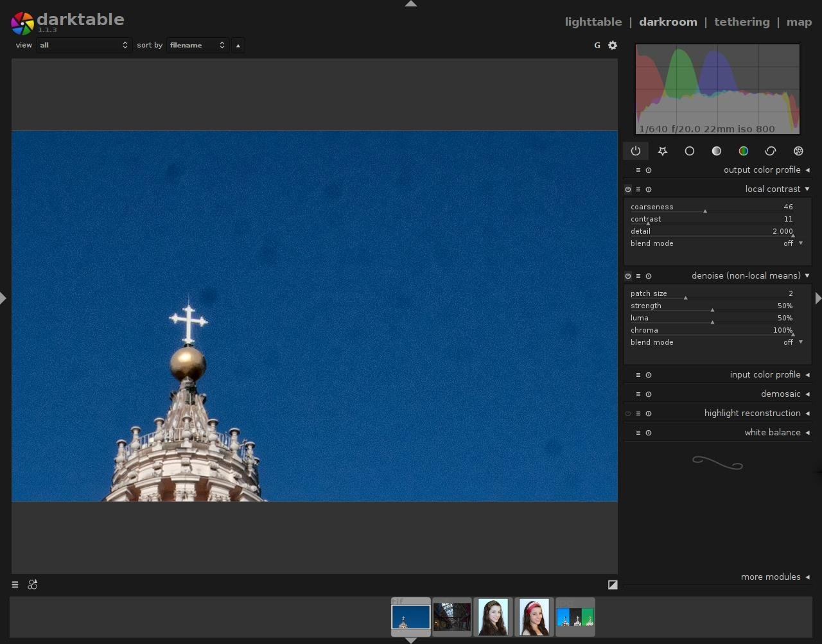Open the sort by filename dropdown
Image resolution: width=822 pixels, height=644 pixels.
pos(197,45)
